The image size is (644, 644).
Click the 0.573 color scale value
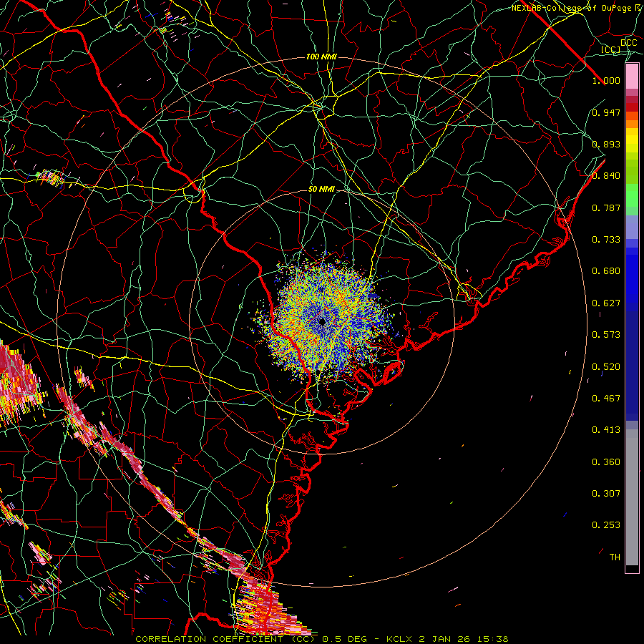[606, 335]
